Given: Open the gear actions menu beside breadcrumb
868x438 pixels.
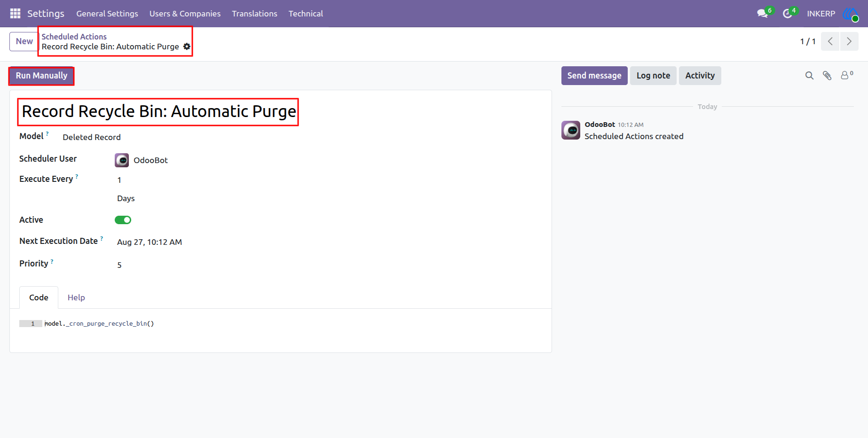Looking at the screenshot, I should pos(187,47).
